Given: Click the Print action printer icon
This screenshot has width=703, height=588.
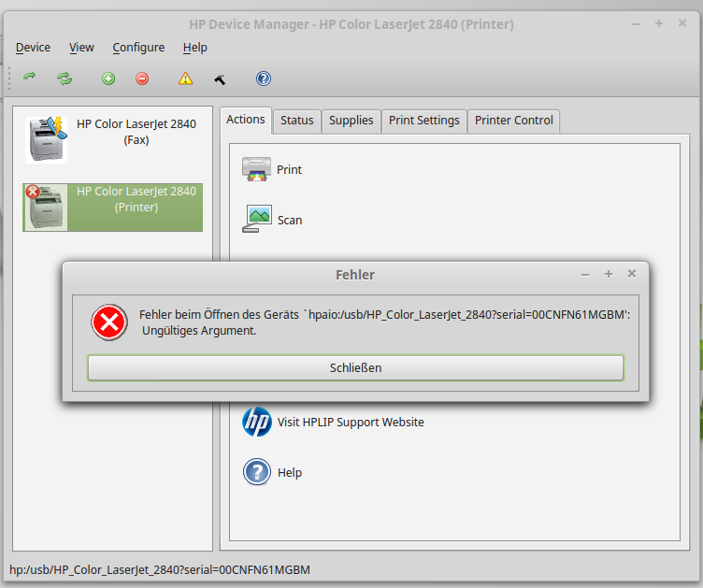Looking at the screenshot, I should coord(256,169).
